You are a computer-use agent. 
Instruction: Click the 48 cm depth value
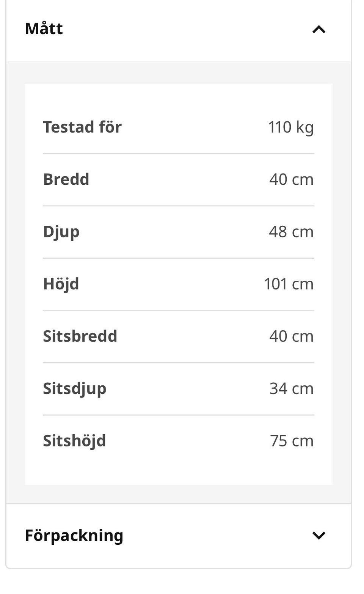pos(291,232)
